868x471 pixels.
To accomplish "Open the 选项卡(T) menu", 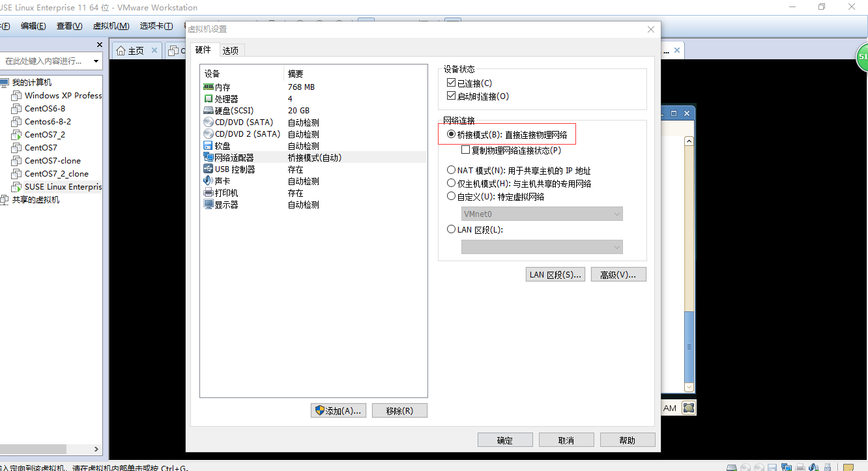I will [156, 26].
